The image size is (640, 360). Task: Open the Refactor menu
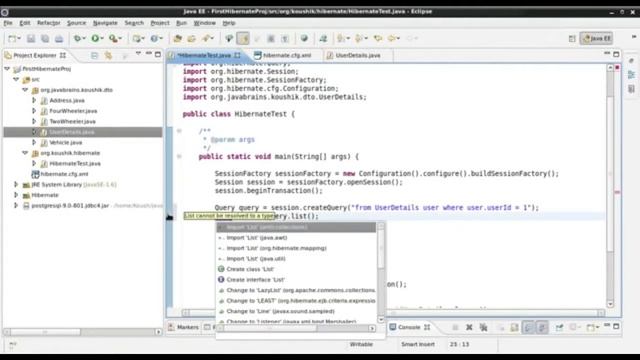[x=49, y=23]
